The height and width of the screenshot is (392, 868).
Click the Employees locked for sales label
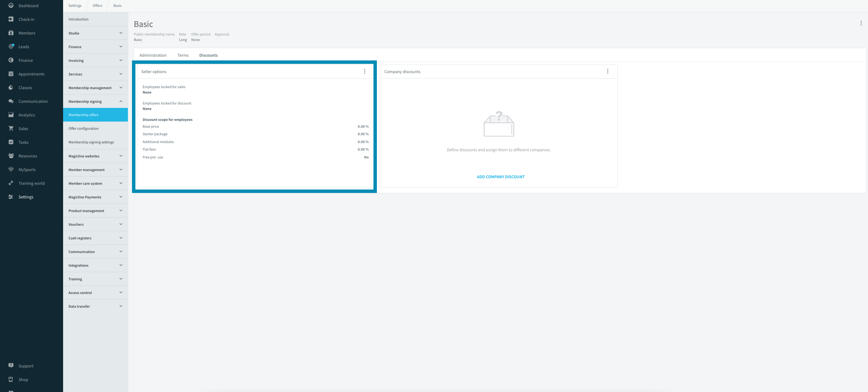point(164,87)
